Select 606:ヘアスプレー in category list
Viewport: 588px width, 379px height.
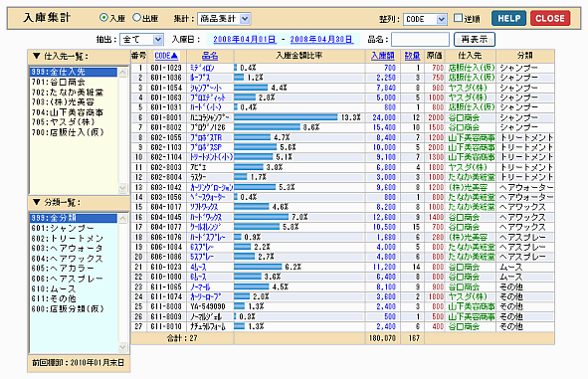(74, 279)
